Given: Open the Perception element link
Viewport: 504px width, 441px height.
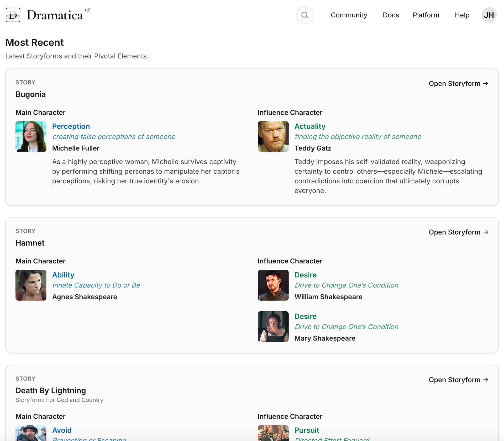Looking at the screenshot, I should (x=71, y=126).
